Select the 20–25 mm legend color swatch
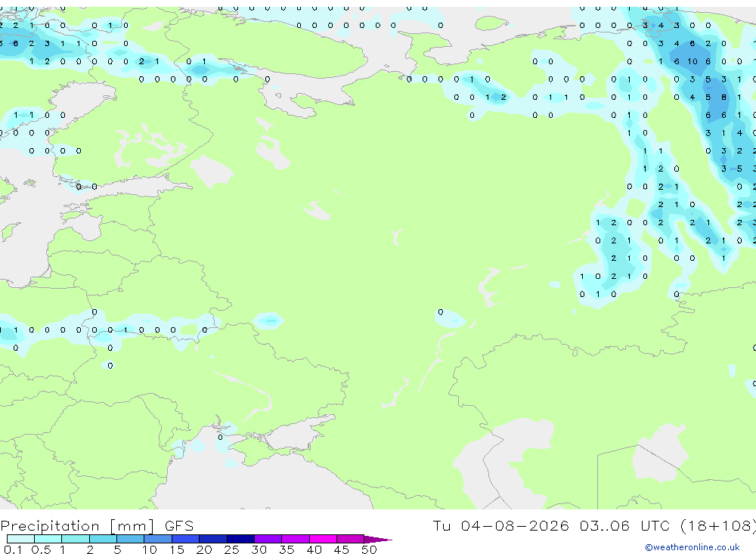The image size is (756, 554). (x=212, y=539)
